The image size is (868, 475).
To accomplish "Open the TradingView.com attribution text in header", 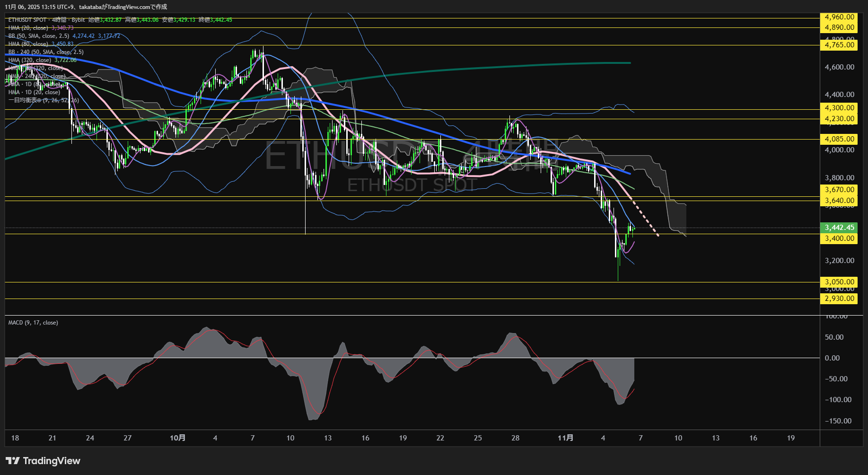I will [136, 7].
